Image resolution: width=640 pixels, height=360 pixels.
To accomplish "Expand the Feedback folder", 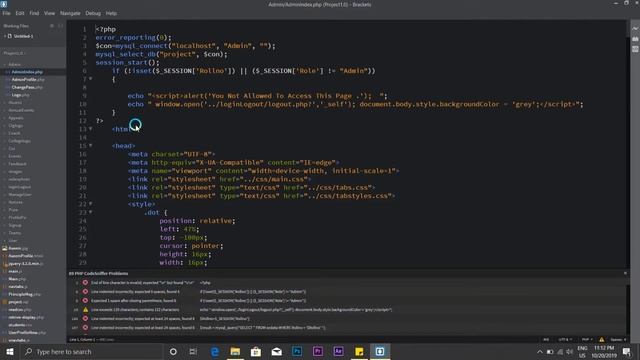I will [17, 164].
